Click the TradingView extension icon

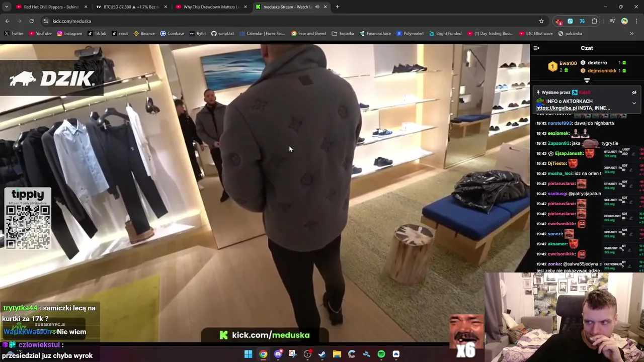pyautogui.click(x=582, y=21)
